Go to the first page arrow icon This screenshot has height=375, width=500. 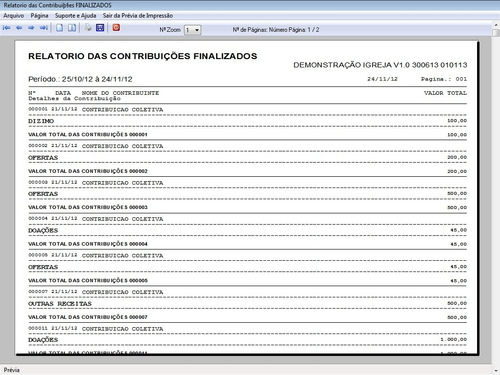pyautogui.click(x=6, y=28)
